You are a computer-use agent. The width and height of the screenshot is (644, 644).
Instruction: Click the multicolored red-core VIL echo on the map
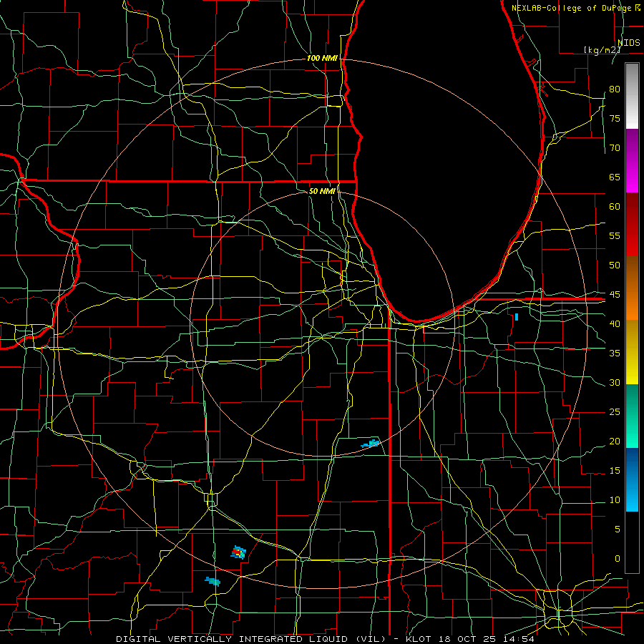tap(238, 553)
